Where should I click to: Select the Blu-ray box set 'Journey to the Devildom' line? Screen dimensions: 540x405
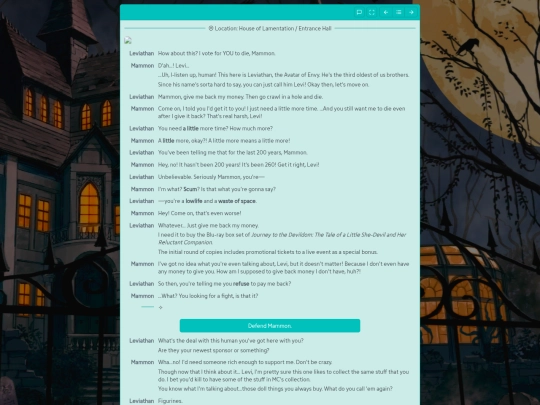tap(282, 239)
